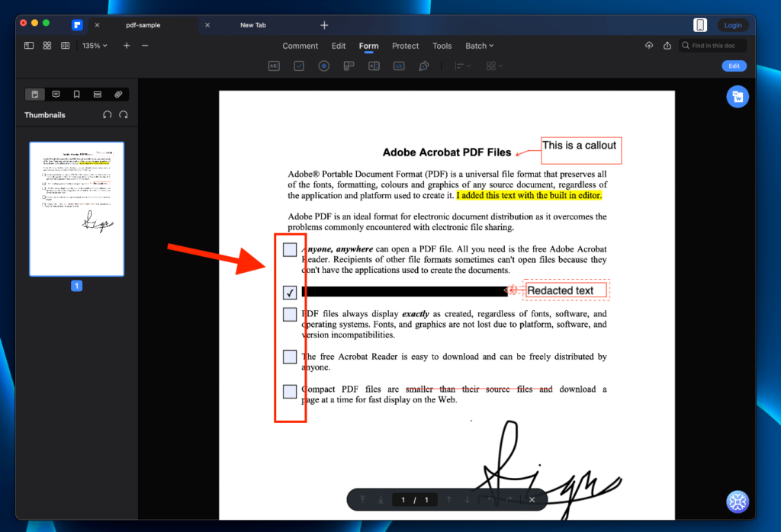Screen dimensions: 781x532
Task: Select page 1 thumbnail in sidebar
Action: (77, 209)
